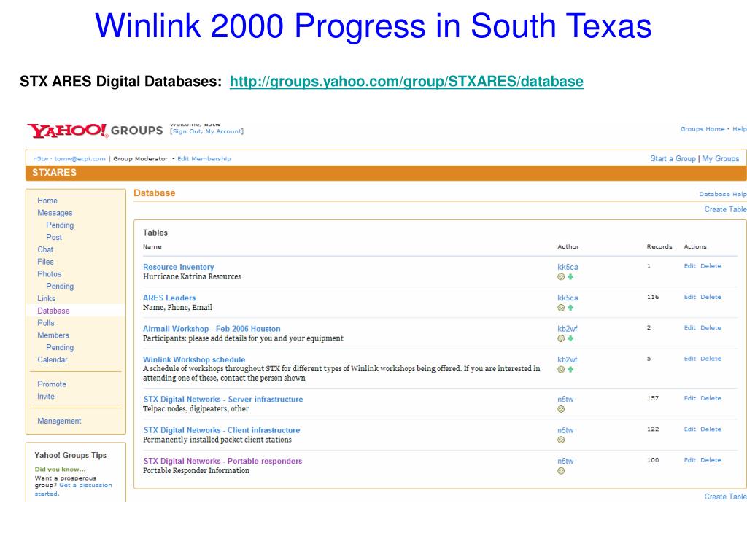747x560 pixels.
Task: Open Polls in the sidebar
Action: point(46,323)
